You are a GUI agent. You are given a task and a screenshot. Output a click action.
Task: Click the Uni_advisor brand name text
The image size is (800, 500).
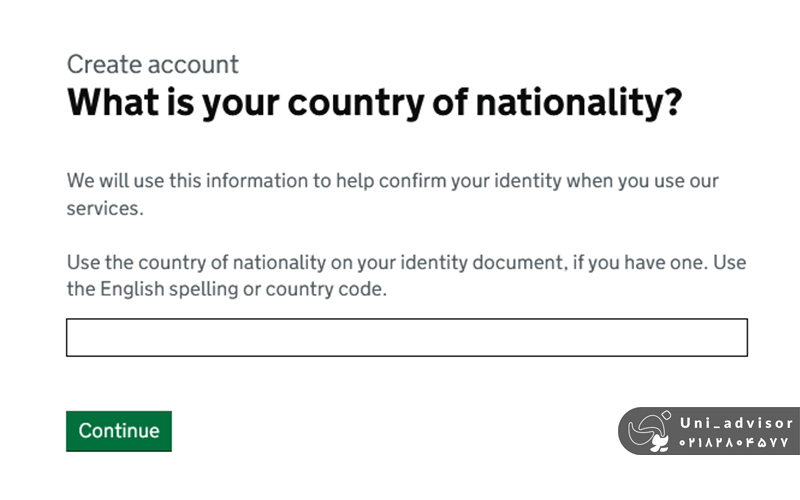pos(735,423)
